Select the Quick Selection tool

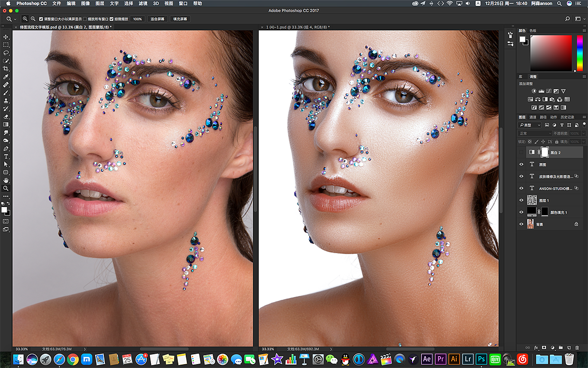pyautogui.click(x=6, y=61)
